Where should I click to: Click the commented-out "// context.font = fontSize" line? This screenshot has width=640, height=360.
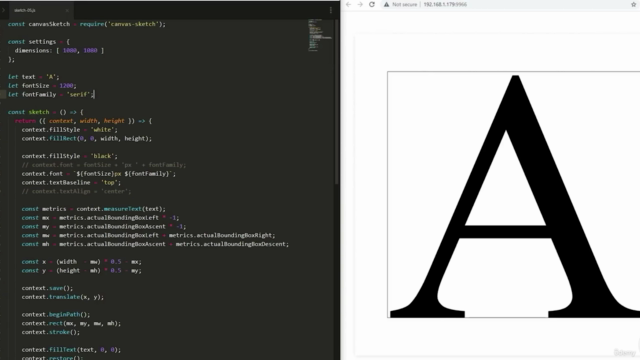click(x=104, y=165)
